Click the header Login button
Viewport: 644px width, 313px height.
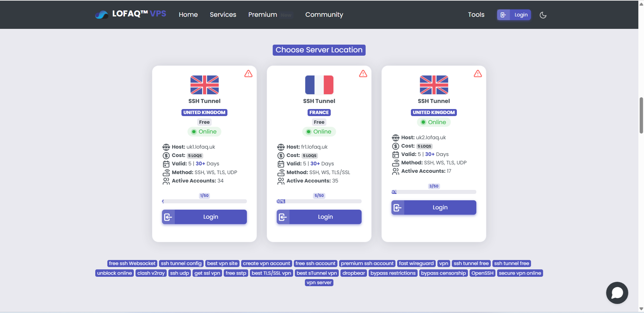514,15
